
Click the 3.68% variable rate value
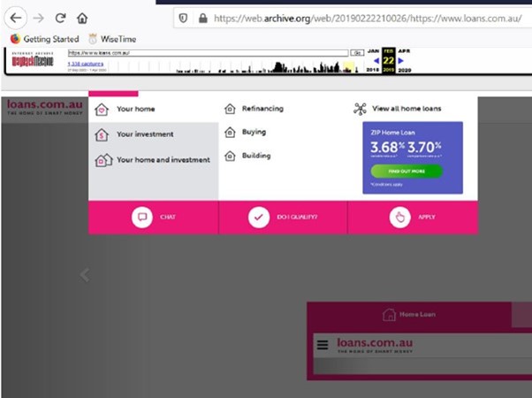[x=387, y=148]
